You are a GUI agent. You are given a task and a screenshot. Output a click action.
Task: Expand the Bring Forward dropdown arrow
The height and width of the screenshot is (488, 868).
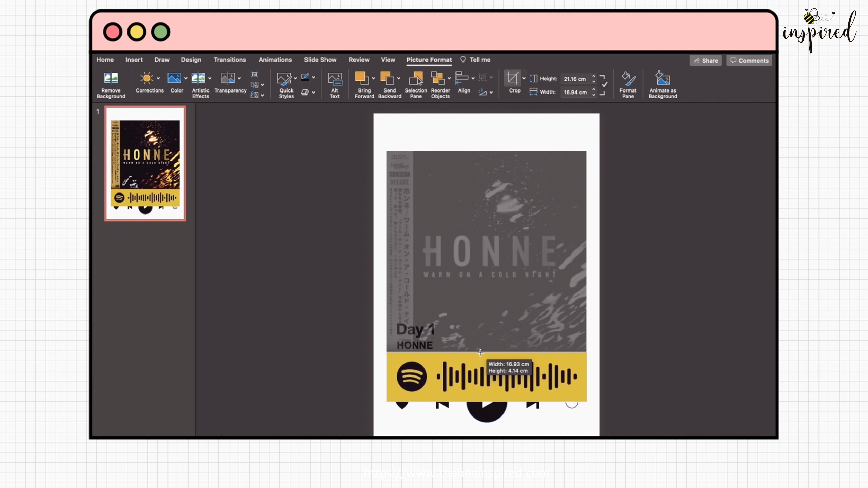(x=374, y=78)
